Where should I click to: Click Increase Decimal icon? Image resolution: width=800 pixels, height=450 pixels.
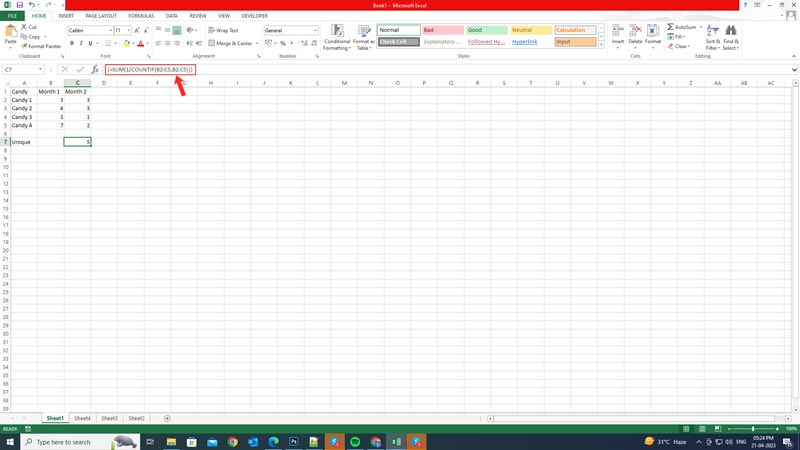(305, 43)
